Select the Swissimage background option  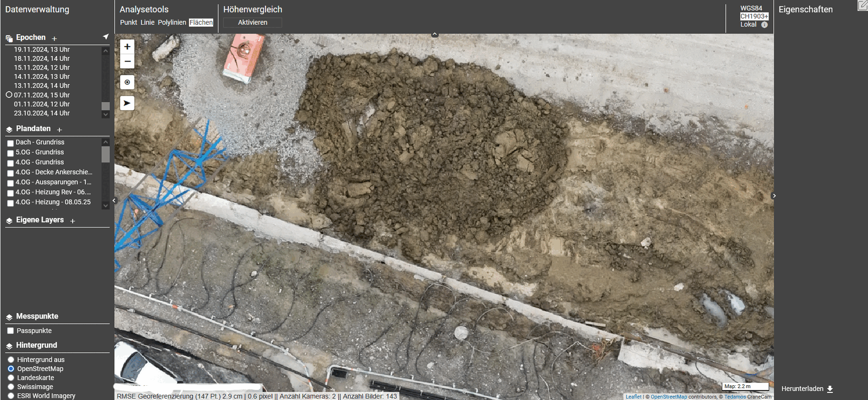pos(11,387)
